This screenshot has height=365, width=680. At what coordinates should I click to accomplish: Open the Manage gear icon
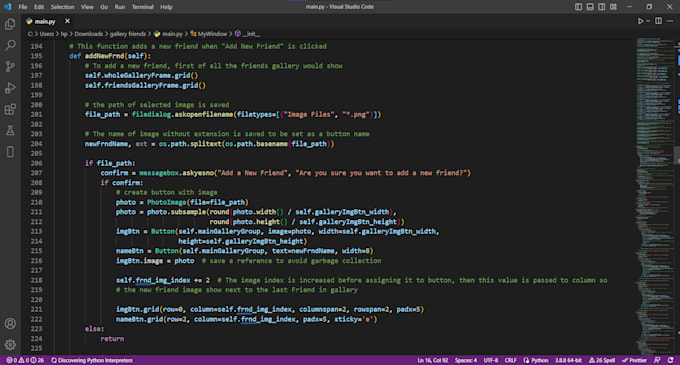[x=10, y=345]
